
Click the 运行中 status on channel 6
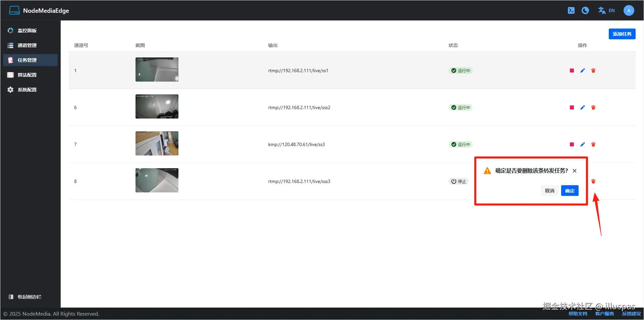tap(461, 107)
